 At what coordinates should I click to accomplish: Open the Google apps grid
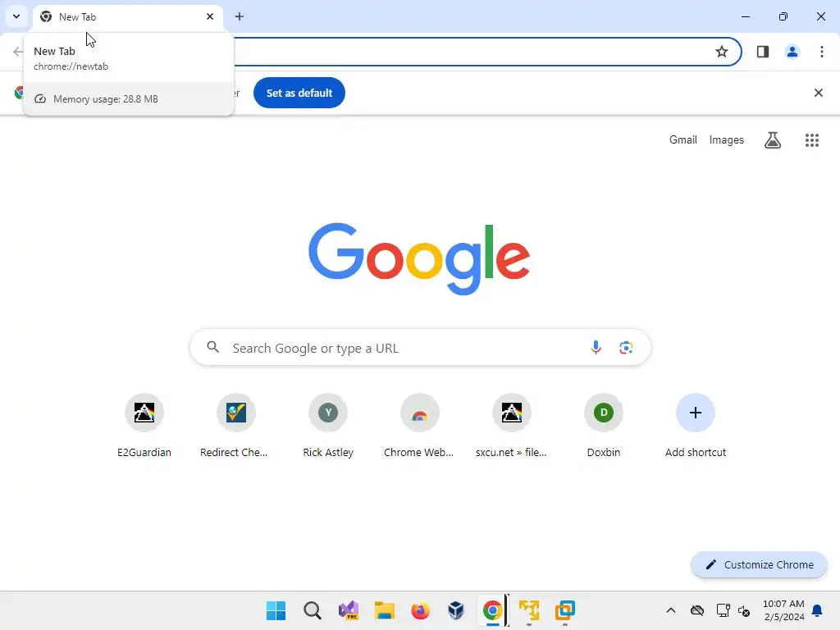pos(811,140)
